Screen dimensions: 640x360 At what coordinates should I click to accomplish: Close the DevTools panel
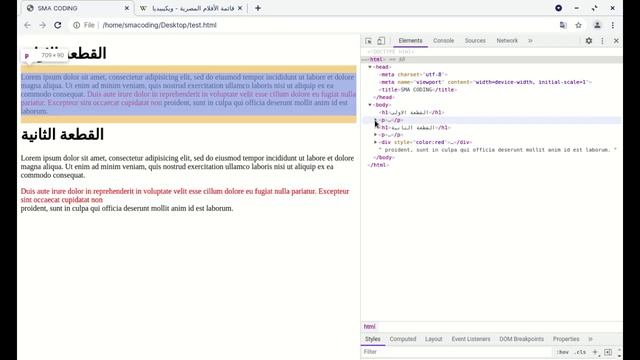(616, 41)
